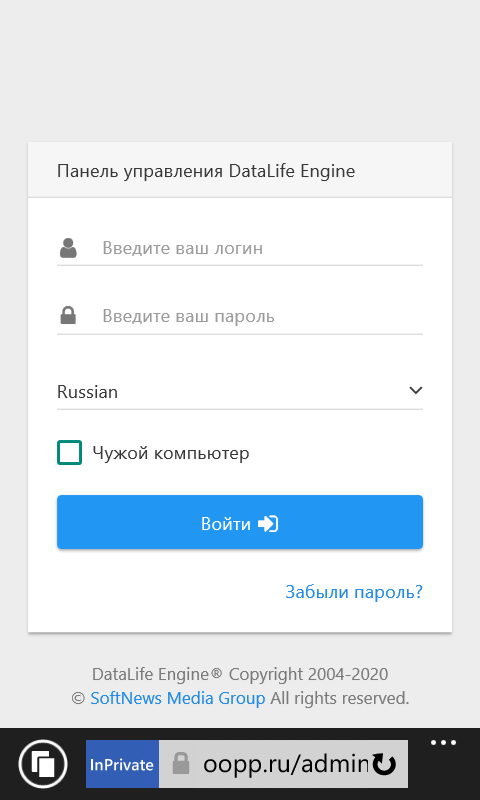Click the 'Чужой компьютер' label text
The height and width of the screenshot is (800, 480).
[171, 453]
